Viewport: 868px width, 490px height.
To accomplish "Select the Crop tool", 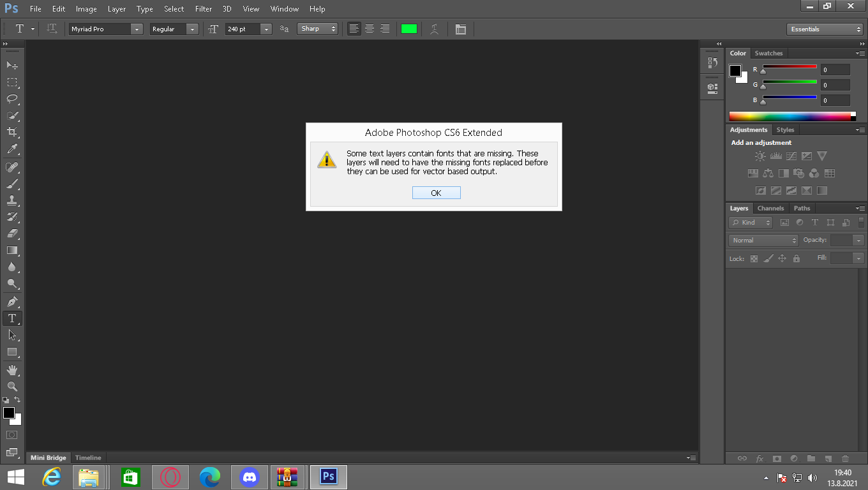I will pos(12,132).
